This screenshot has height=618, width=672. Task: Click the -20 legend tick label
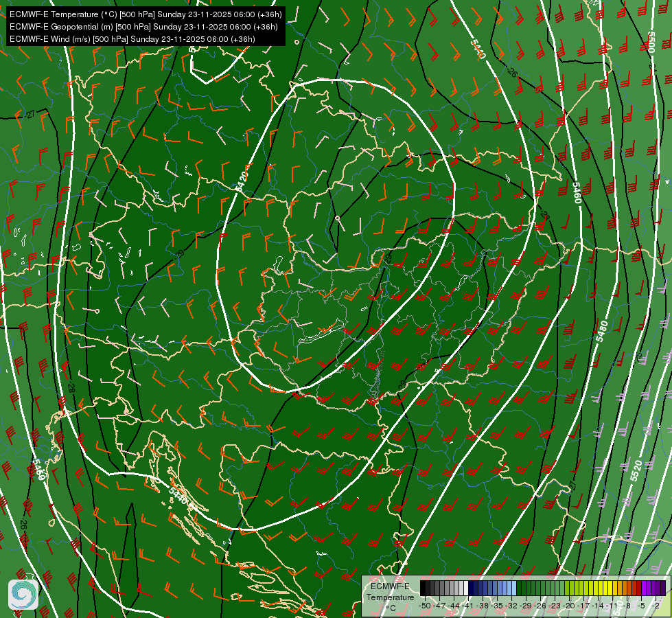coord(569,606)
